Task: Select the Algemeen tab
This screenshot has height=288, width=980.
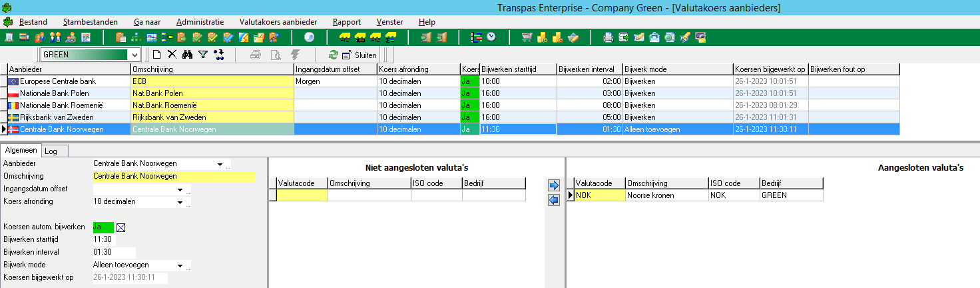Action: (x=21, y=151)
